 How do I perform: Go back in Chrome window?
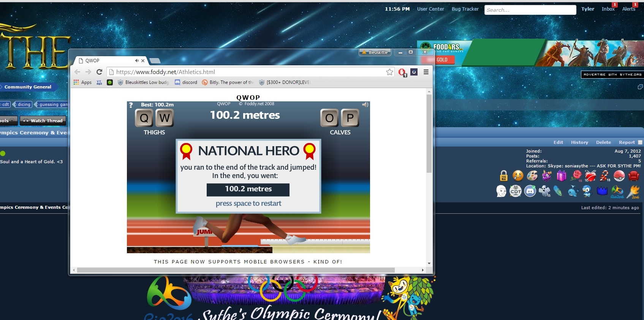[78, 72]
